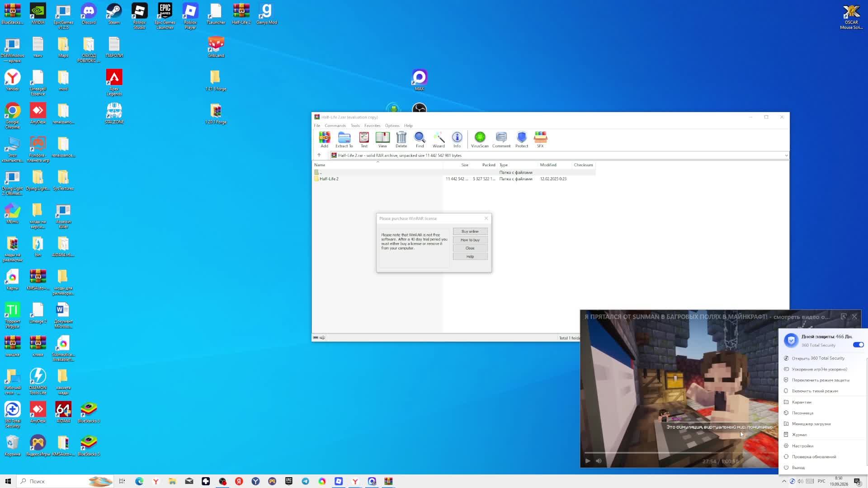
Task: Dismiss license dialog with X button
Action: coord(486,218)
